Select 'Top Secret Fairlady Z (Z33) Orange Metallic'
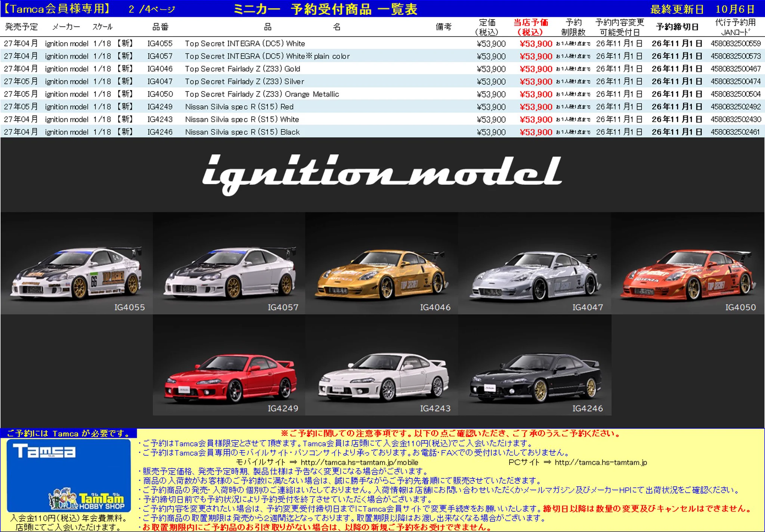765x532 pixels. [262, 94]
